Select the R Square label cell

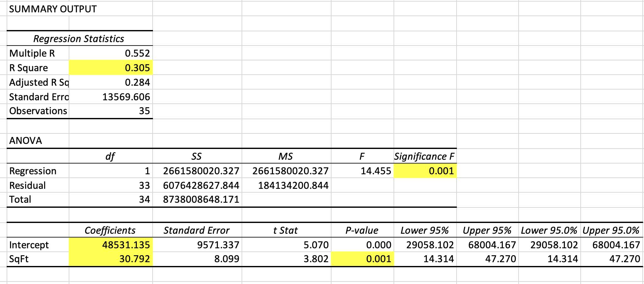pos(38,68)
